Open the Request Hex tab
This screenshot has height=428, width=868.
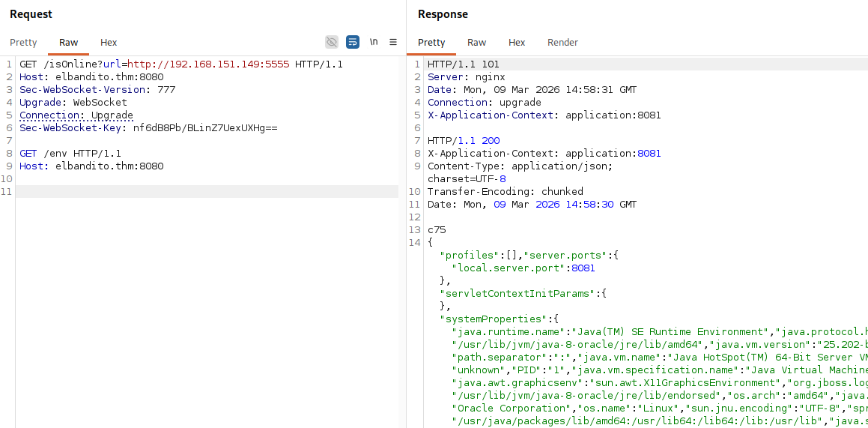109,43
